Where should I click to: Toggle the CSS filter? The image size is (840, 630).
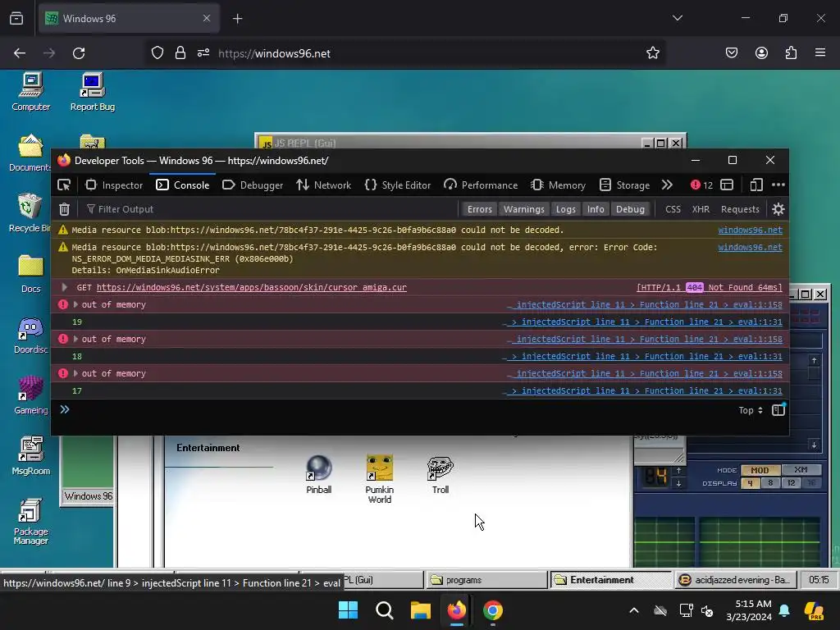[x=673, y=209]
